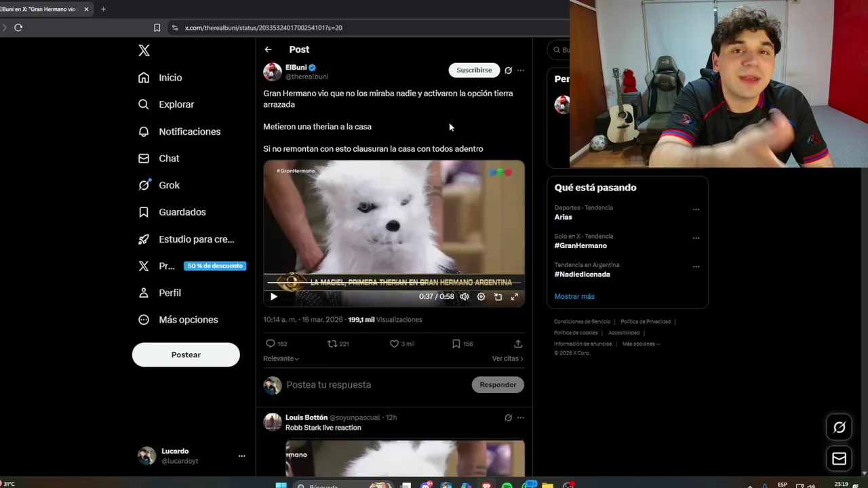
Task: Click post timestamp 10:14 a. m.
Action: point(303,320)
